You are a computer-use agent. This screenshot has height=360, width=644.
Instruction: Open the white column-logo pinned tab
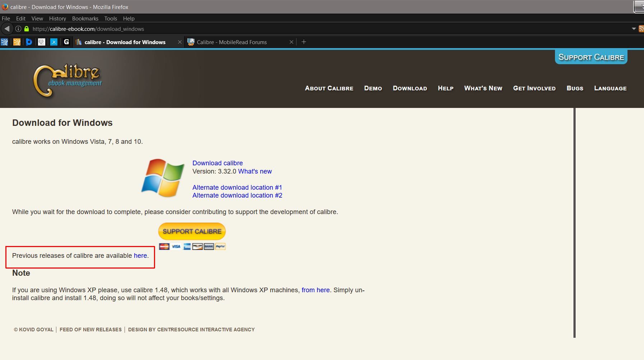[42, 42]
